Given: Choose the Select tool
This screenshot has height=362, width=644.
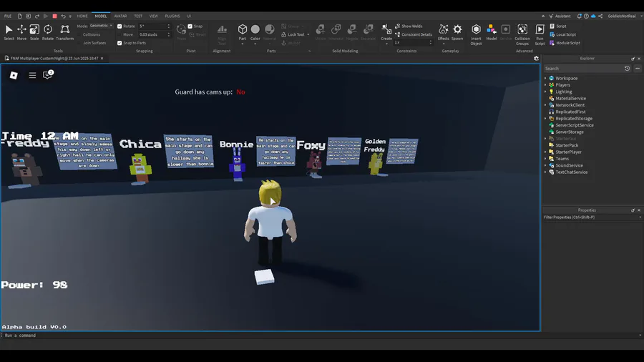Looking at the screenshot, I should [x=9, y=32].
